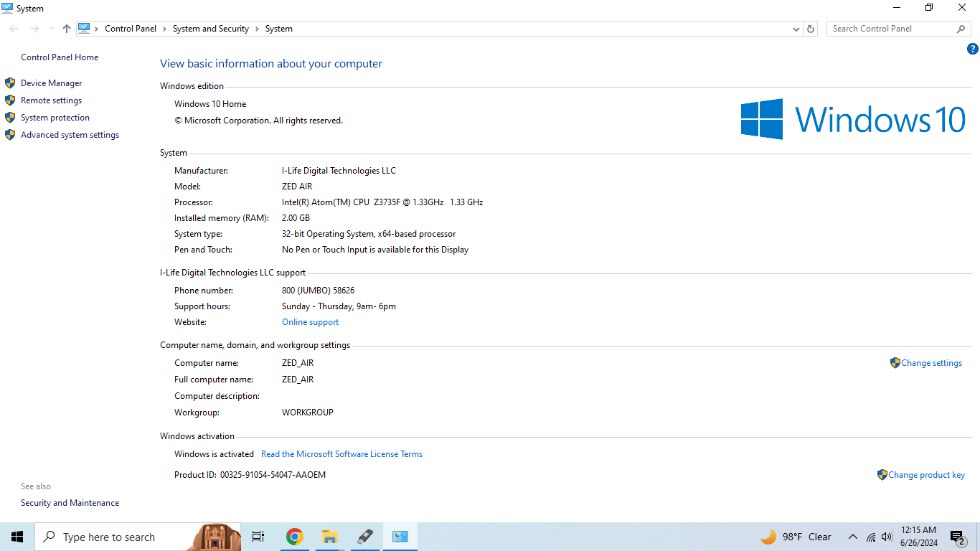This screenshot has height=551, width=980.
Task: Click the computer icon in address bar
Action: click(84, 29)
